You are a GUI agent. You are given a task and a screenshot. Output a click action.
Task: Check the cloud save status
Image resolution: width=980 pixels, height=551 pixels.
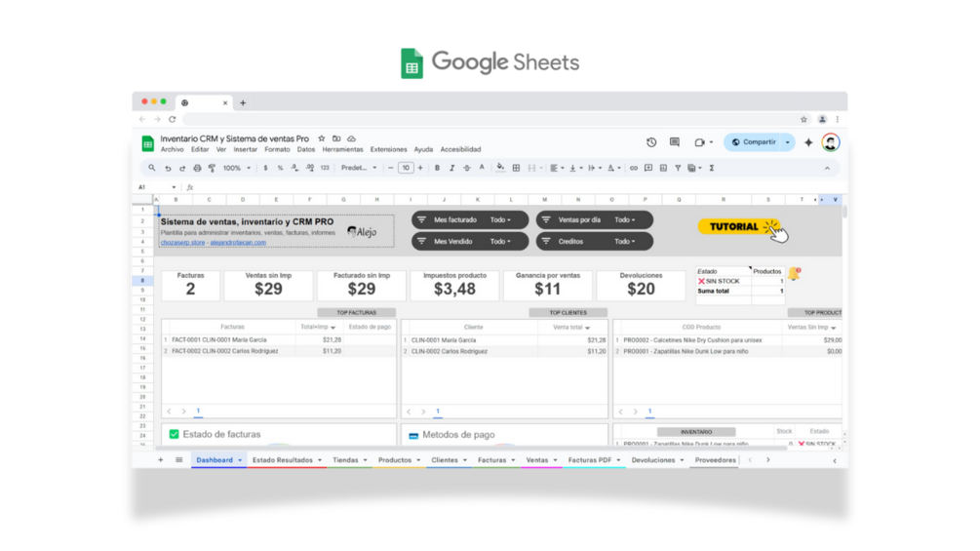click(x=351, y=138)
